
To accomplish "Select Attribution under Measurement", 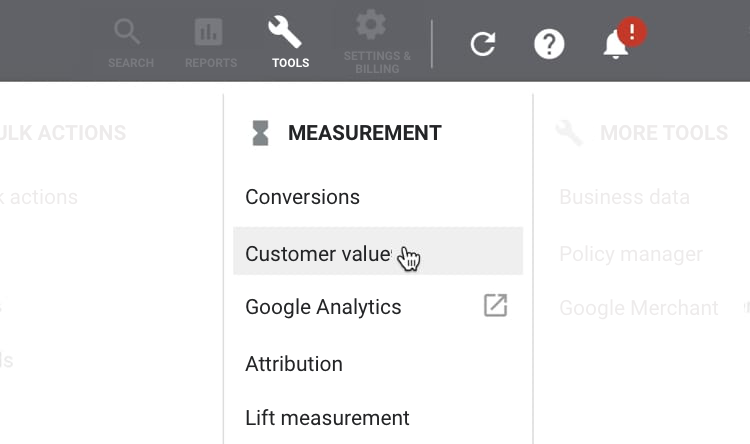I will point(293,364).
